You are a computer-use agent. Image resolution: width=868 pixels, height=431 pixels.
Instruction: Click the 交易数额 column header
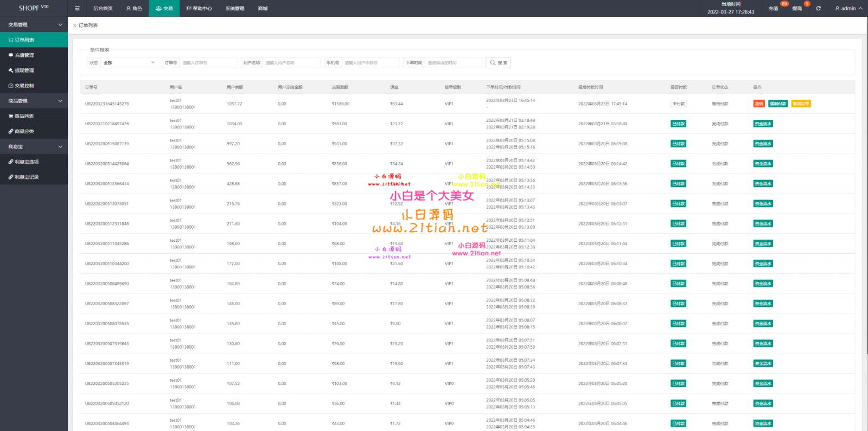click(x=340, y=87)
